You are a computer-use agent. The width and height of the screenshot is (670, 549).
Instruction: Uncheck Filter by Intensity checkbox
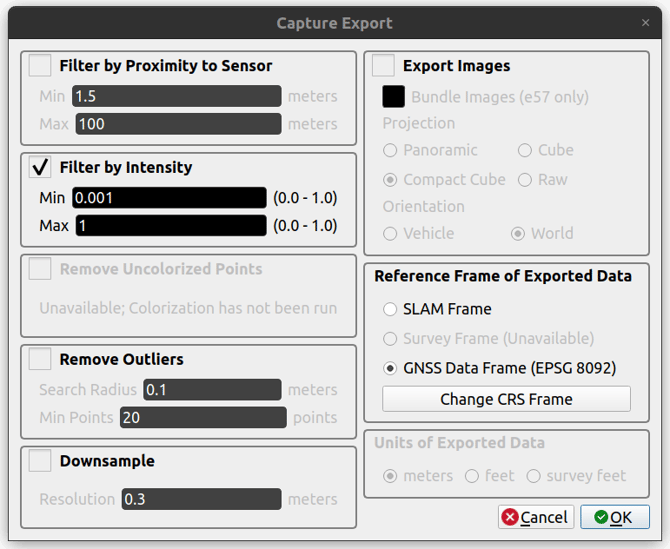[40, 167]
